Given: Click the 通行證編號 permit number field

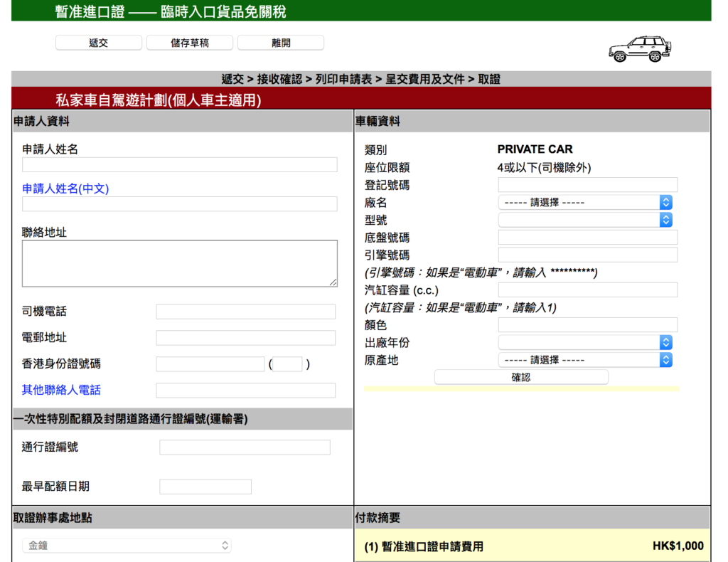Looking at the screenshot, I should 245,447.
